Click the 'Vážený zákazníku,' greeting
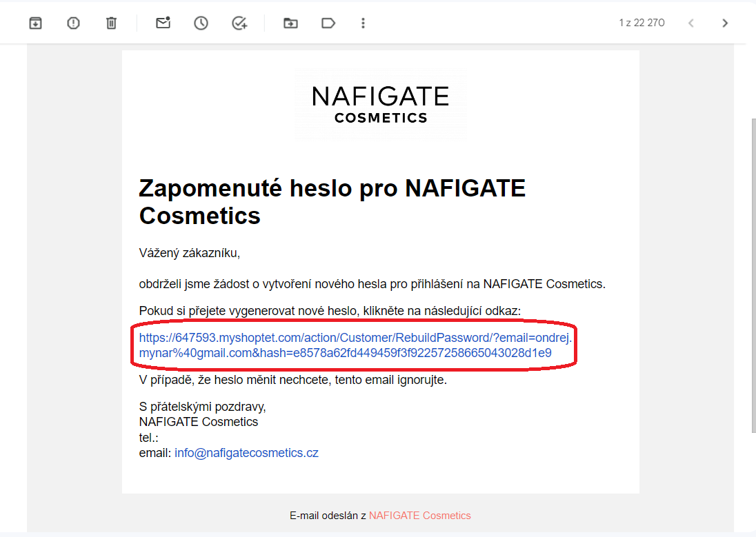 190,252
